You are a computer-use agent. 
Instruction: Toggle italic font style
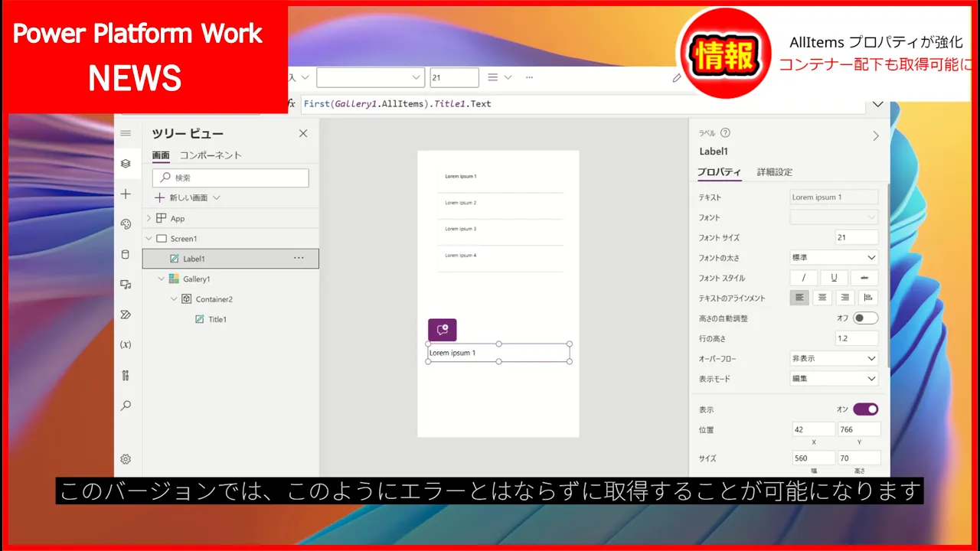(804, 278)
